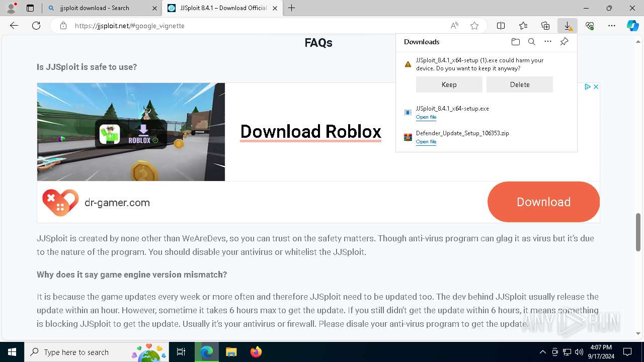Open split screen view
Screen dimensions: 644x362
click(501, 26)
